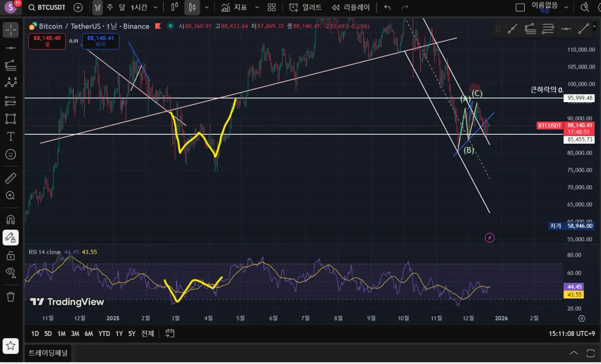Click the RSI 14 close indicator legend
Screen dimensions: 601x364
pyautogui.click(x=45, y=252)
